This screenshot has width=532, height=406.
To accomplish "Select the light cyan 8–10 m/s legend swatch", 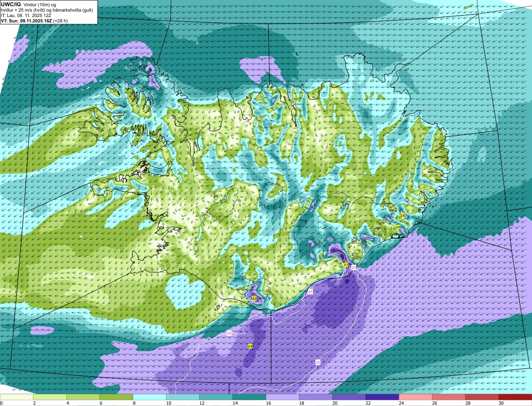I will click(150, 397).
